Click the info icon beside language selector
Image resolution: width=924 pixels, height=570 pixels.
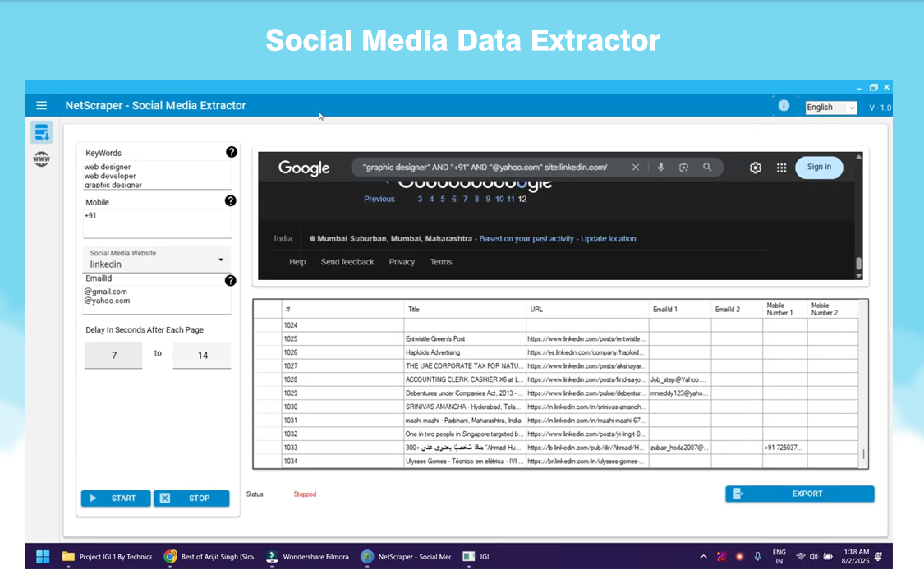[x=784, y=105]
